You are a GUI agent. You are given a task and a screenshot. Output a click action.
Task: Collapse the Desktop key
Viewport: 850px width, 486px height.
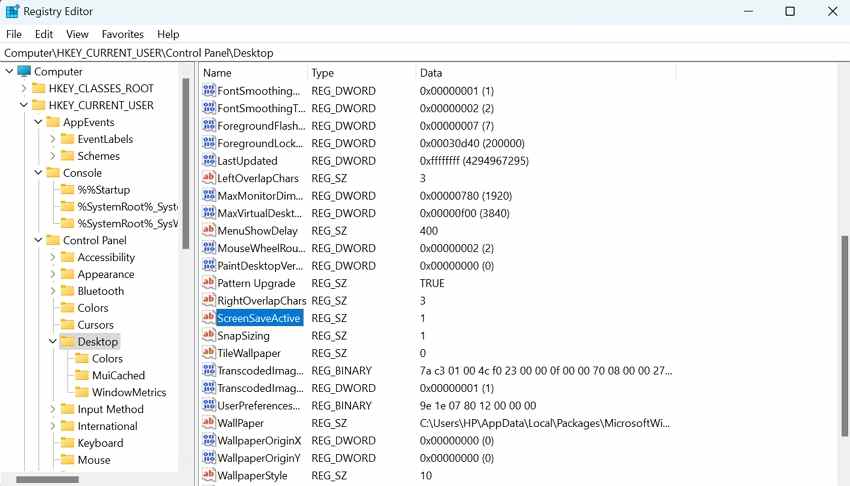[x=53, y=341]
